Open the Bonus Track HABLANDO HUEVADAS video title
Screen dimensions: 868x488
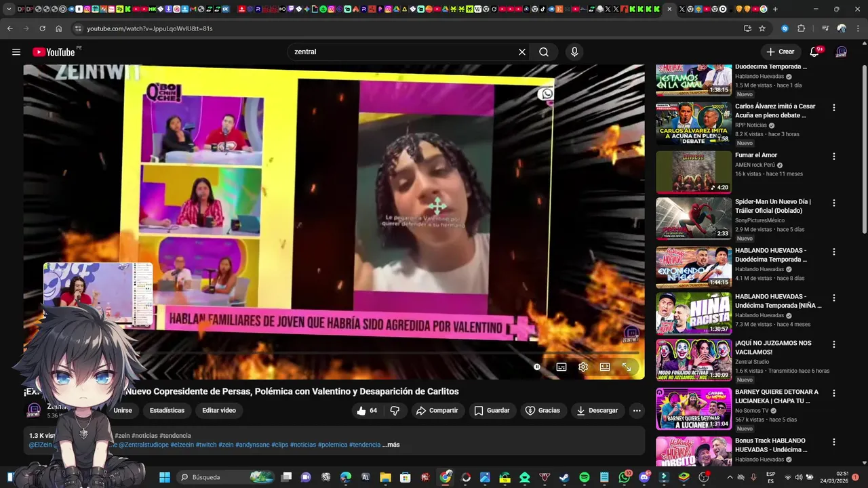coord(771,445)
